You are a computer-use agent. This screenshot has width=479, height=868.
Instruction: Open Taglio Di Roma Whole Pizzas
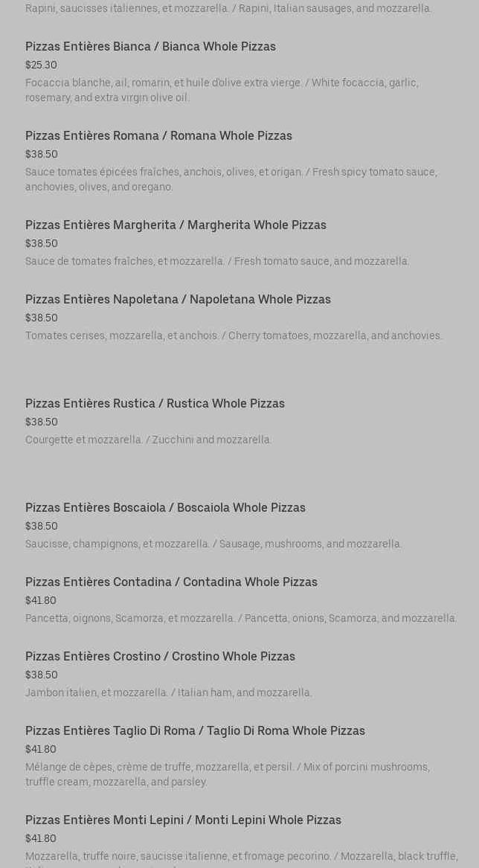(195, 730)
